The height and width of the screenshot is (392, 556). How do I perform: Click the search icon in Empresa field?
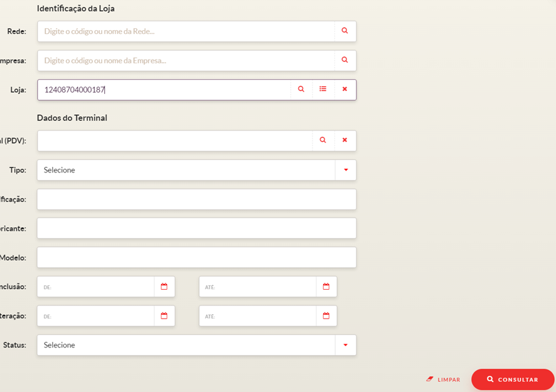[x=345, y=60]
